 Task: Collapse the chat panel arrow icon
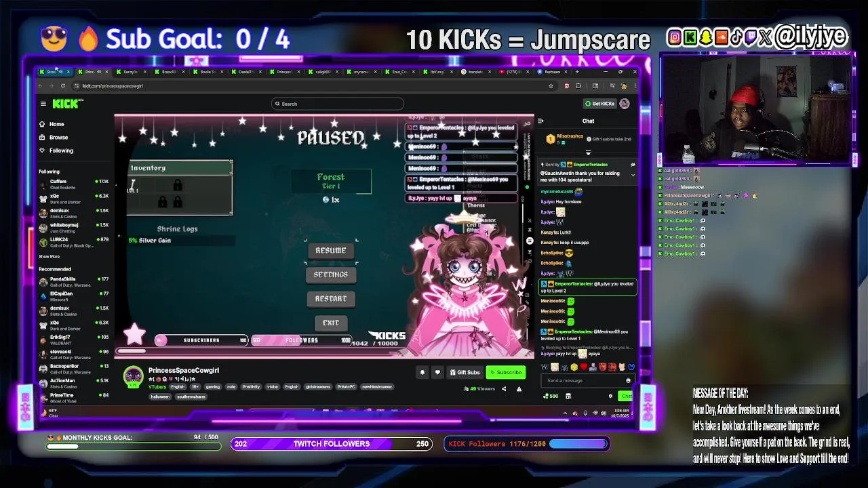[540, 121]
